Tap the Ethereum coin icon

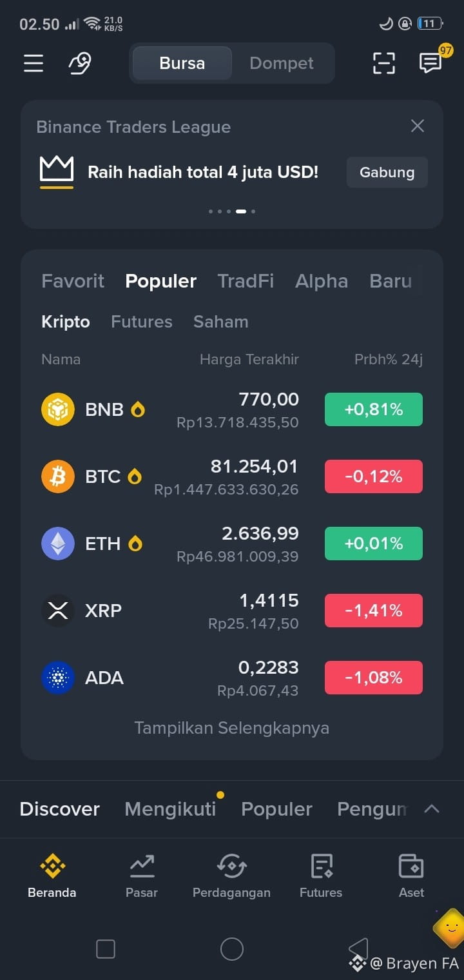pyautogui.click(x=58, y=544)
